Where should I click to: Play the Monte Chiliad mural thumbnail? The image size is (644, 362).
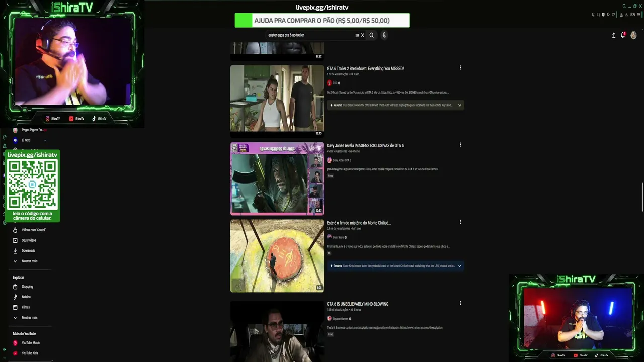[277, 256]
